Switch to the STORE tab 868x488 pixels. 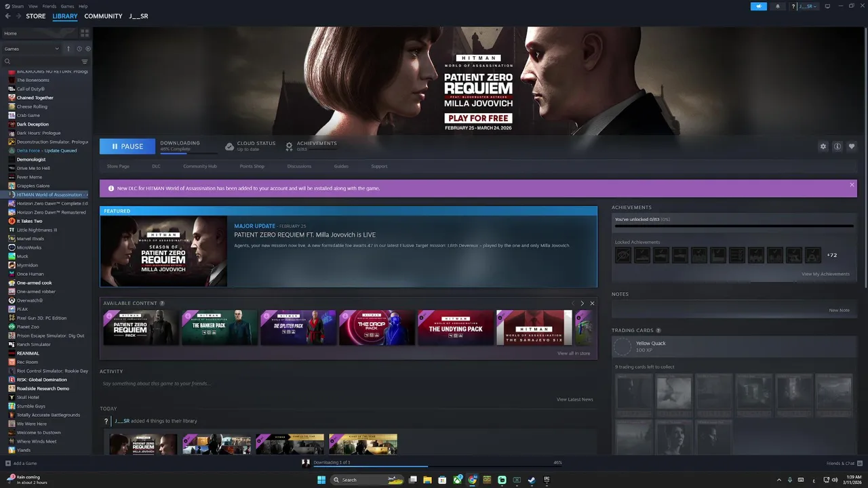pyautogui.click(x=36, y=16)
